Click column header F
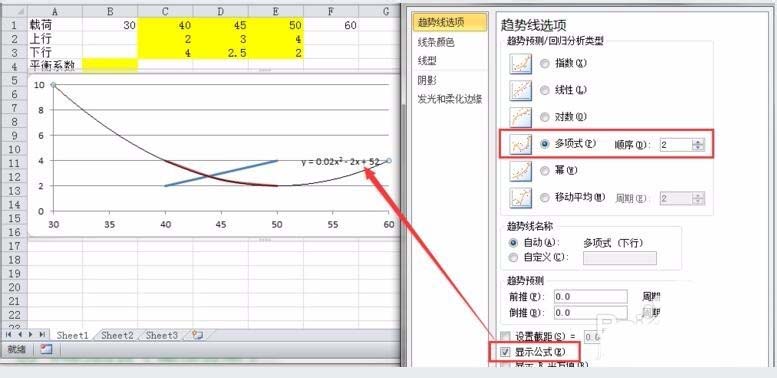This screenshot has height=378, width=777. pyautogui.click(x=331, y=12)
